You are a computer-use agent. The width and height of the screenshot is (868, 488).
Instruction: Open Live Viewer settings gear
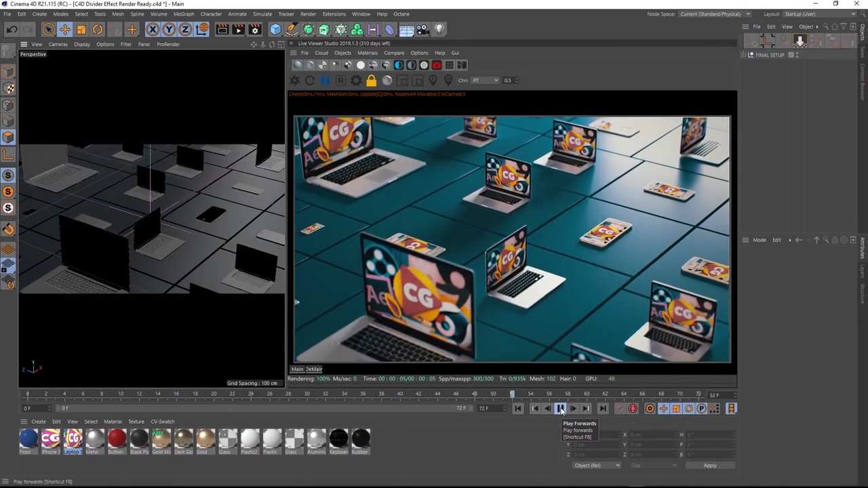pyautogui.click(x=356, y=81)
